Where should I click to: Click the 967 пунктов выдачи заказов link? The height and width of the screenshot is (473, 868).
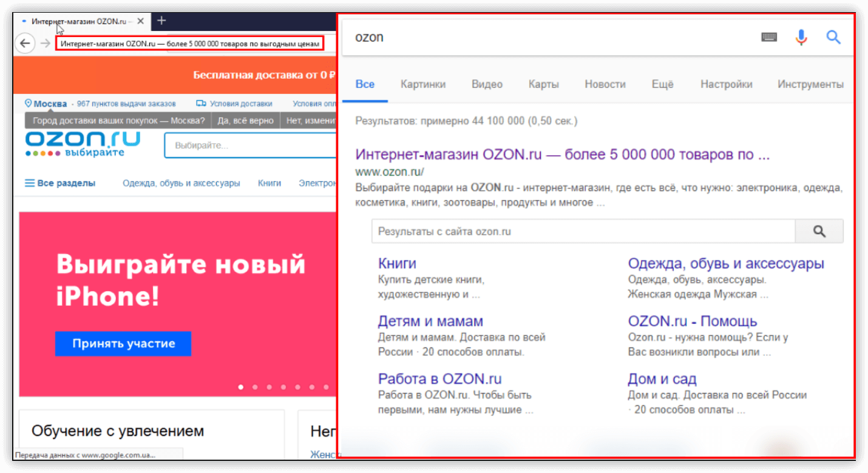tap(126, 104)
